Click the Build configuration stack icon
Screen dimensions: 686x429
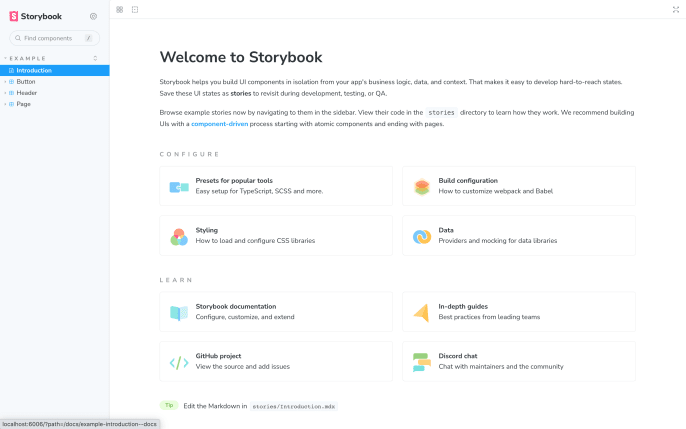click(422, 187)
